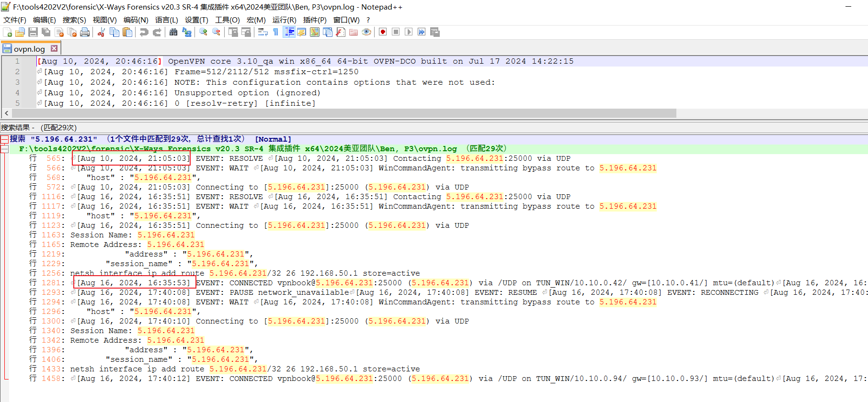
Task: Click the editor horizontal scrollbar thumb
Action: click(x=344, y=113)
